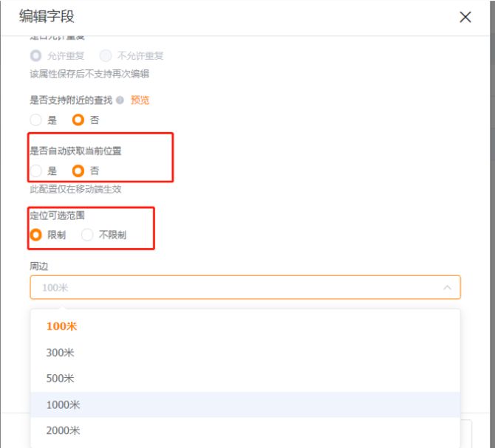Close the 编辑字段 dialog with X

(465, 18)
